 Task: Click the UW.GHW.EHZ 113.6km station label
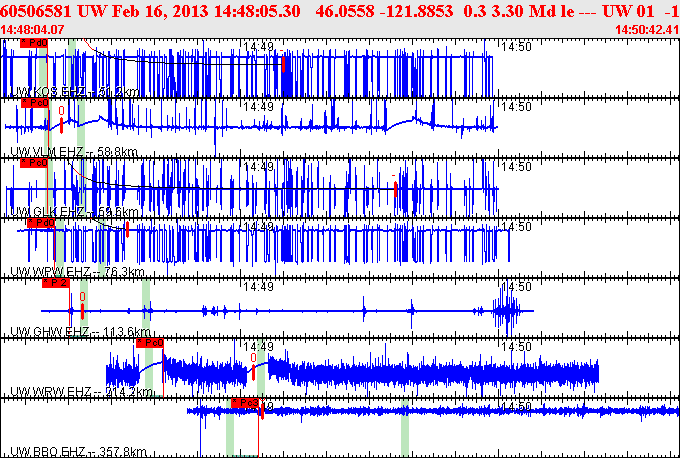(x=80, y=332)
